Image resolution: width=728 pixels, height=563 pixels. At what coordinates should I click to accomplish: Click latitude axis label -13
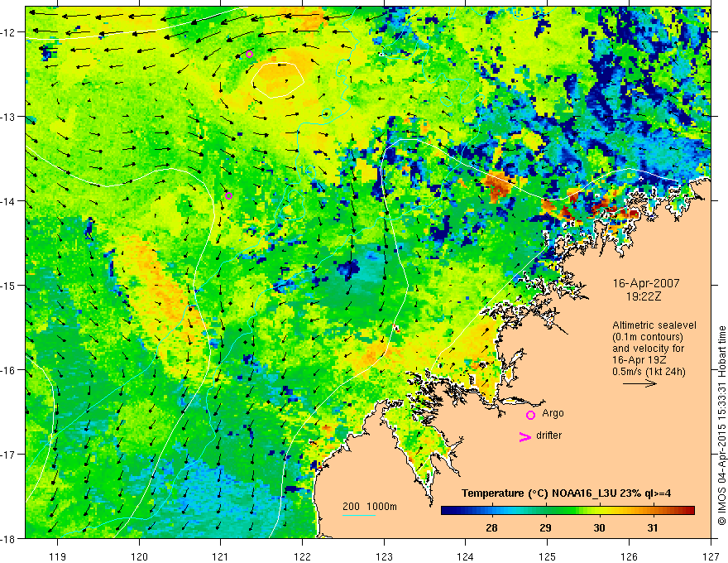9,117
